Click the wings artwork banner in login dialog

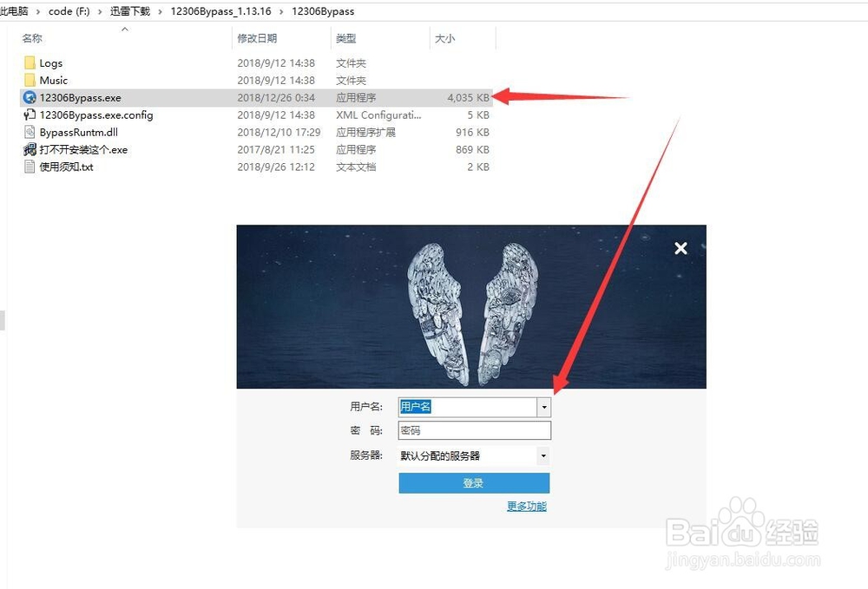point(471,306)
